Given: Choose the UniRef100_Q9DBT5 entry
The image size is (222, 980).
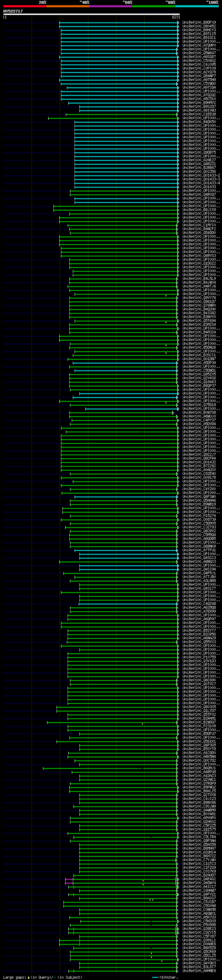Looking at the screenshot, I should click(x=199, y=153).
